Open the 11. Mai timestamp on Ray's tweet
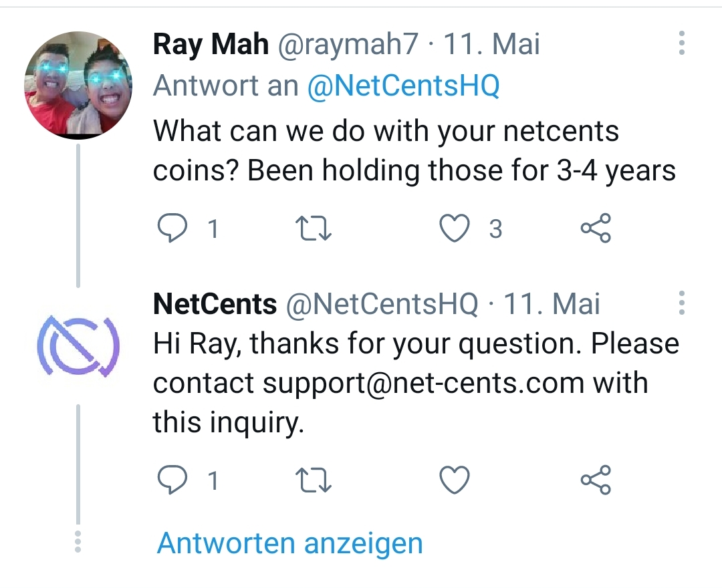Screen dimensions: 722x588 click(x=492, y=45)
